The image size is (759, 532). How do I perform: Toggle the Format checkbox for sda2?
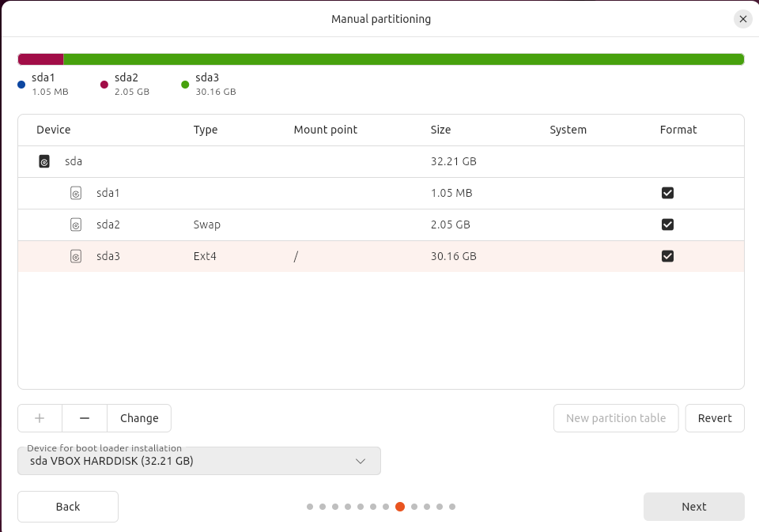(667, 224)
